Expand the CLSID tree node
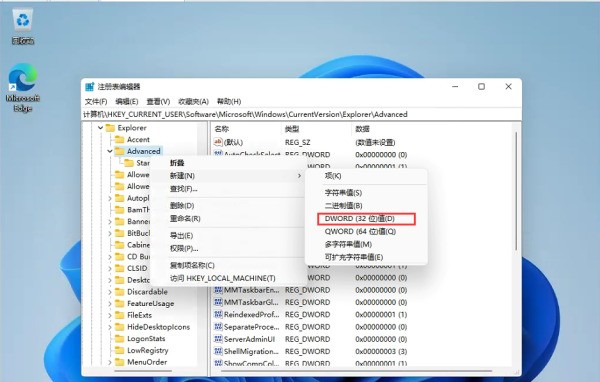The width and height of the screenshot is (600, 382). point(110,268)
